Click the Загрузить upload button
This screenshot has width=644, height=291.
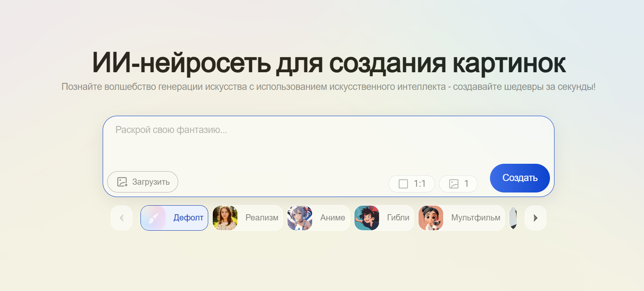tap(143, 182)
